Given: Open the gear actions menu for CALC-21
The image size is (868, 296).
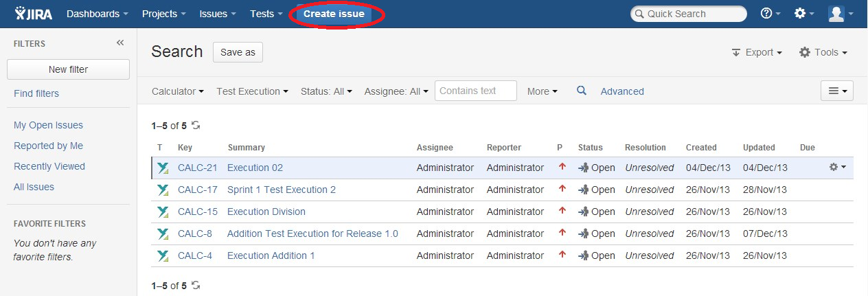Looking at the screenshot, I should click(x=837, y=167).
